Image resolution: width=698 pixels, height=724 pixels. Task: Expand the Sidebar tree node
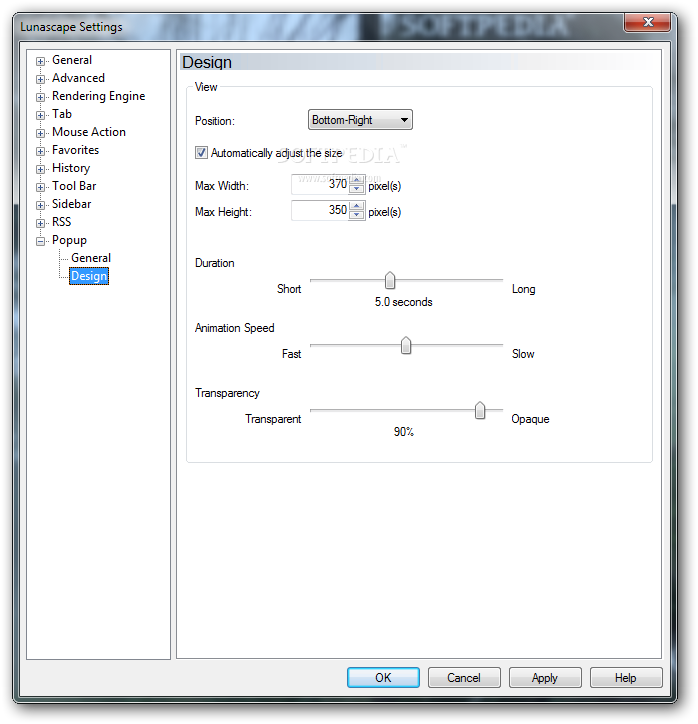(x=41, y=205)
